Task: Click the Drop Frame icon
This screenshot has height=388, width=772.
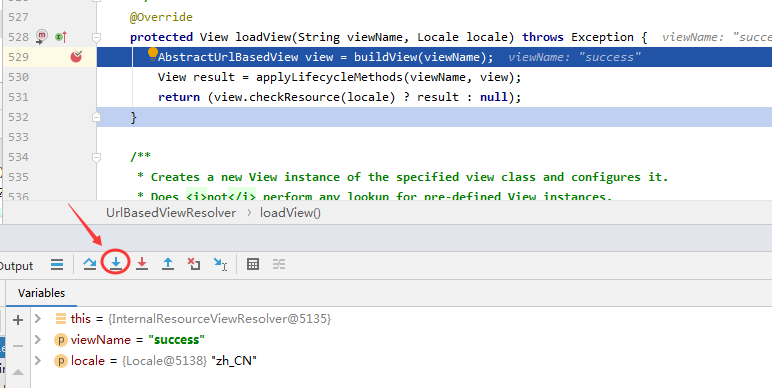Action: (x=193, y=264)
